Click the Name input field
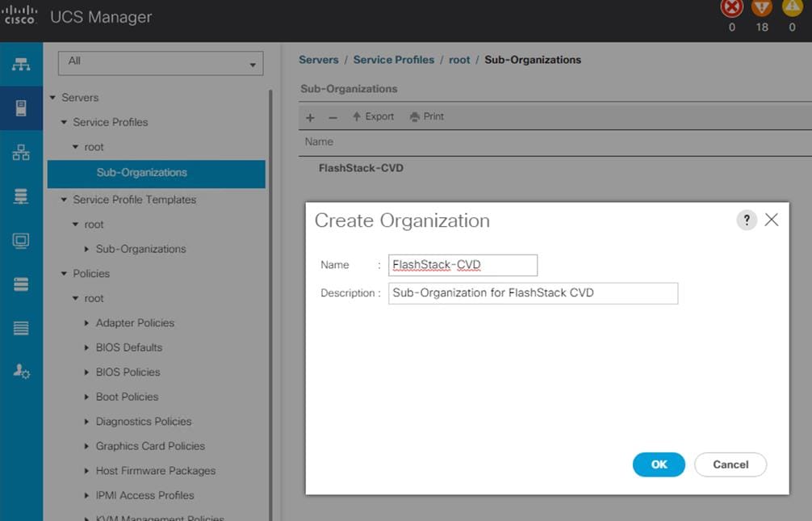The width and height of the screenshot is (812, 521). pyautogui.click(x=463, y=265)
